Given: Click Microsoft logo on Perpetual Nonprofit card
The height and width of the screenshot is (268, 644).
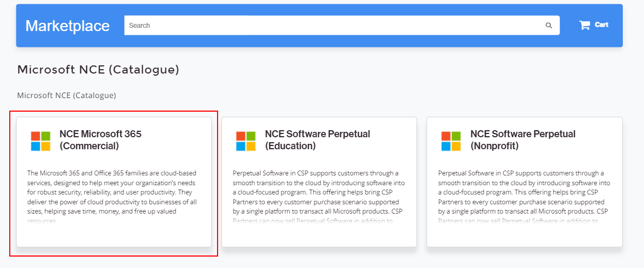Looking at the screenshot, I should [x=451, y=141].
